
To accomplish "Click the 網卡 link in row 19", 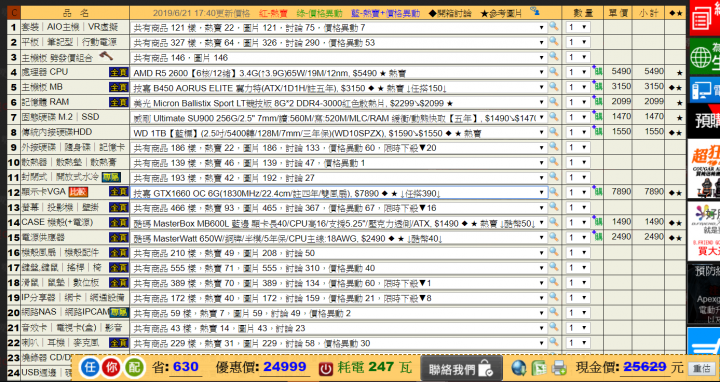I will click(x=73, y=298).
